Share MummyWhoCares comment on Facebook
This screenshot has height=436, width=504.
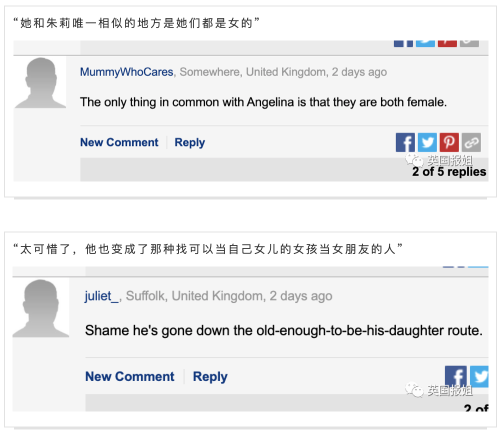pyautogui.click(x=405, y=142)
